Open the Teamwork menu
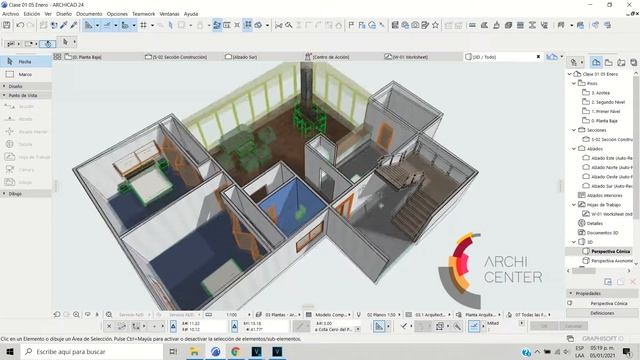 144,14
